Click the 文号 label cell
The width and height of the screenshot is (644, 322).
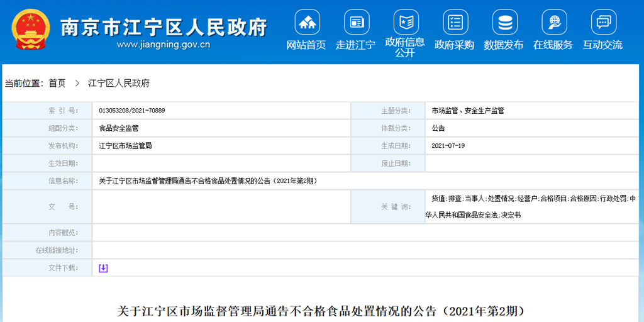click(x=48, y=206)
